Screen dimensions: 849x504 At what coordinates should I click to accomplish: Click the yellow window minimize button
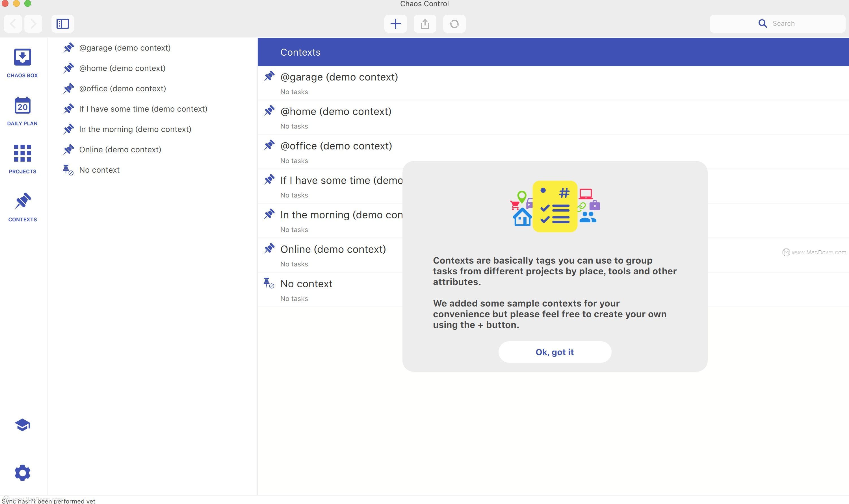point(16,3)
